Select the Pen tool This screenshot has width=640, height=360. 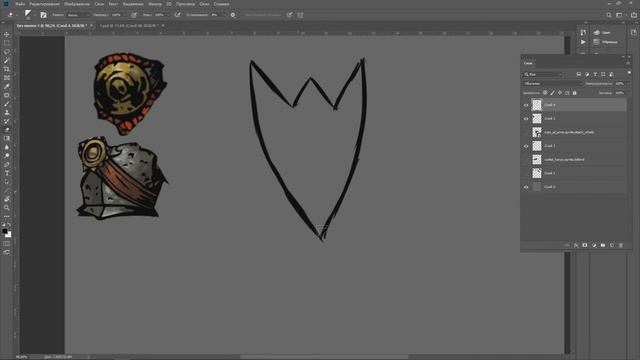pos(7,164)
